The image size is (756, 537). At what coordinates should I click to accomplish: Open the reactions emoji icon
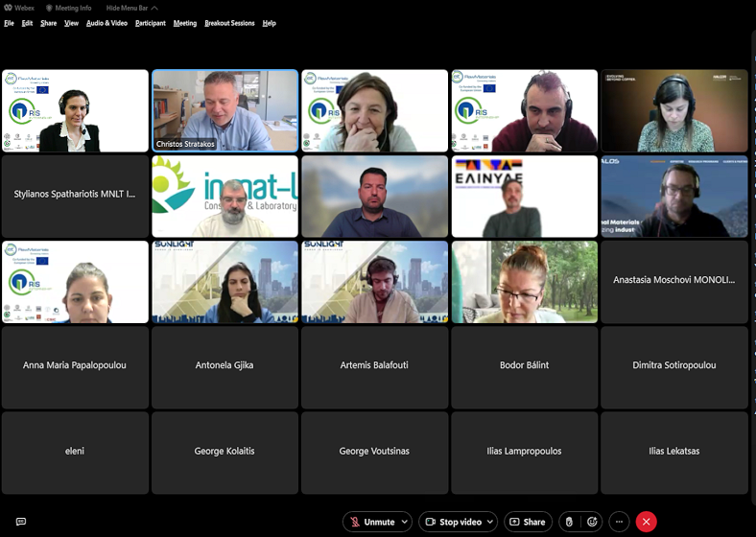pos(592,522)
